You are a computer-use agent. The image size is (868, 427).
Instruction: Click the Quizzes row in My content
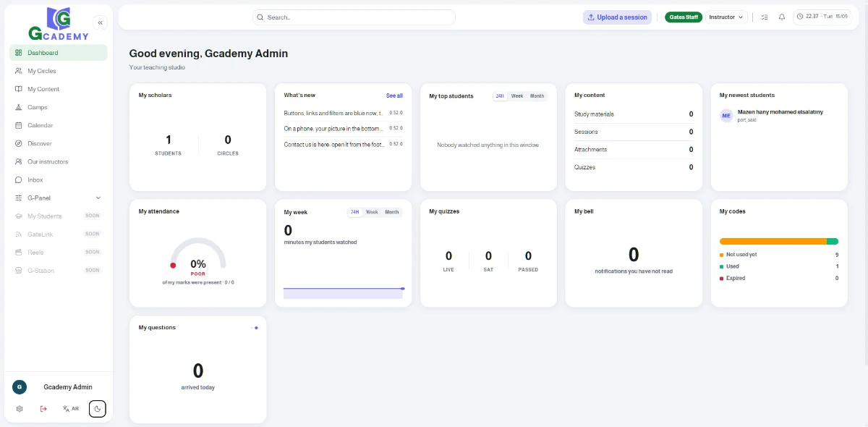634,167
